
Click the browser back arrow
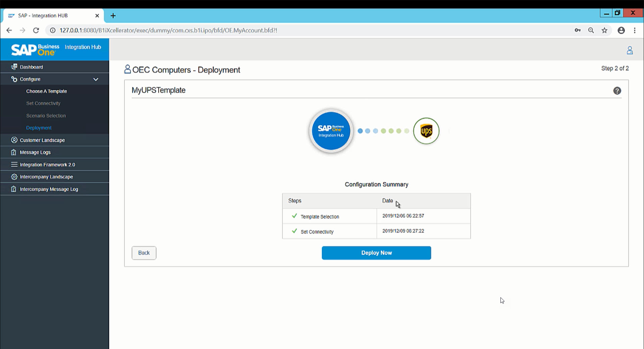click(9, 30)
